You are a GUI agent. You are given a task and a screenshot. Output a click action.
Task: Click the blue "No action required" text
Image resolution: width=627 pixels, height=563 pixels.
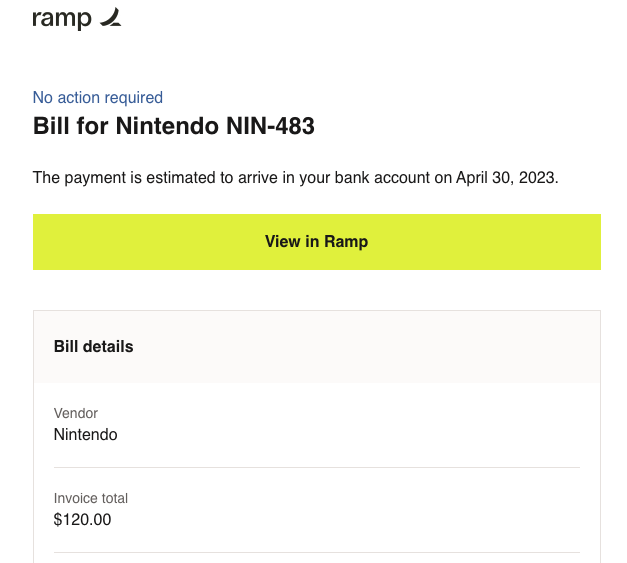tap(98, 98)
